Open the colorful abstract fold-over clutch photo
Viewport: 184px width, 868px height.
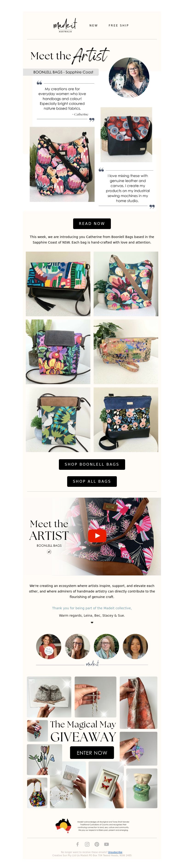click(x=58, y=284)
